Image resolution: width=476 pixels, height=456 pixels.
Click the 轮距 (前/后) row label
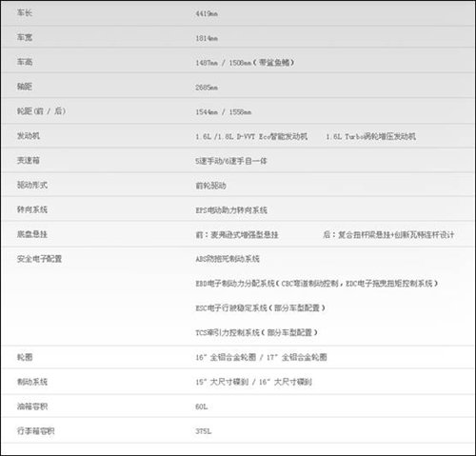(41, 111)
